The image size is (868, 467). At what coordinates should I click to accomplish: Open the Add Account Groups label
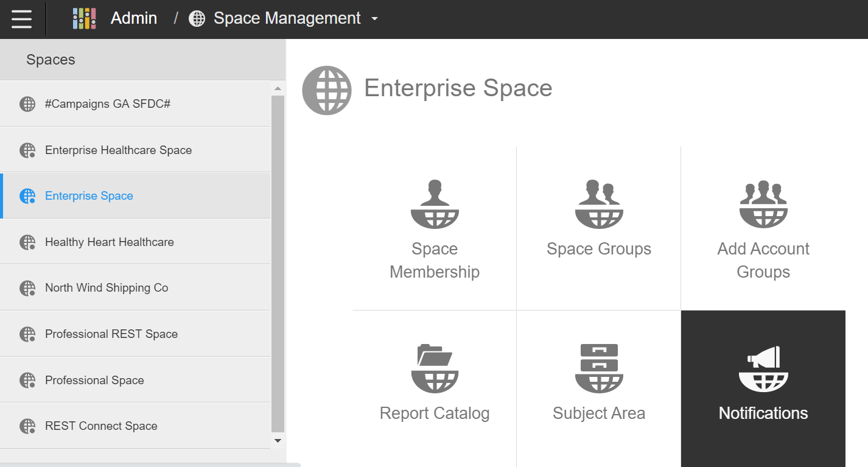click(763, 260)
